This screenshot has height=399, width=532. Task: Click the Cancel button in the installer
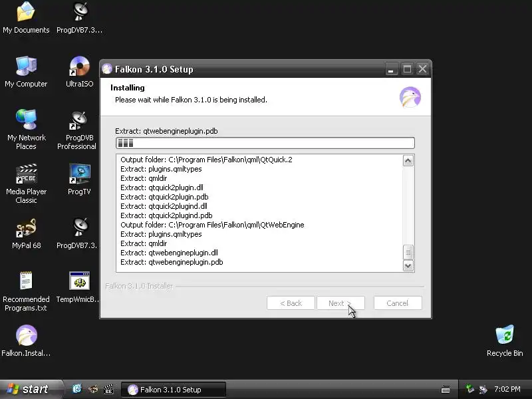click(x=398, y=303)
